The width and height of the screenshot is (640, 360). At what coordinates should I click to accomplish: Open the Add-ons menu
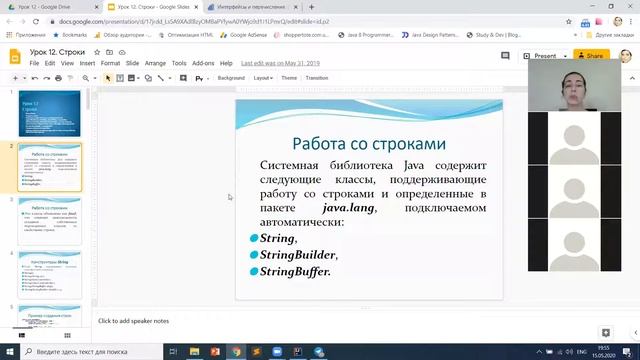point(203,63)
